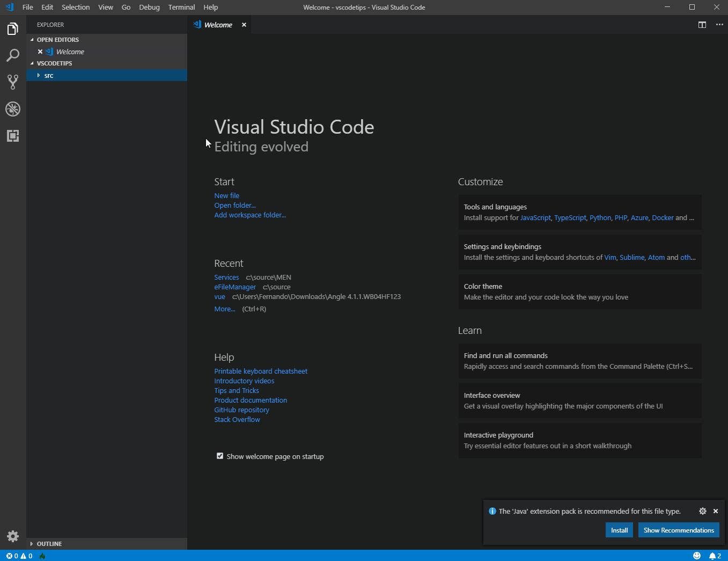The height and width of the screenshot is (561, 728).
Task: Click Add workspace folder... link
Action: tap(250, 215)
